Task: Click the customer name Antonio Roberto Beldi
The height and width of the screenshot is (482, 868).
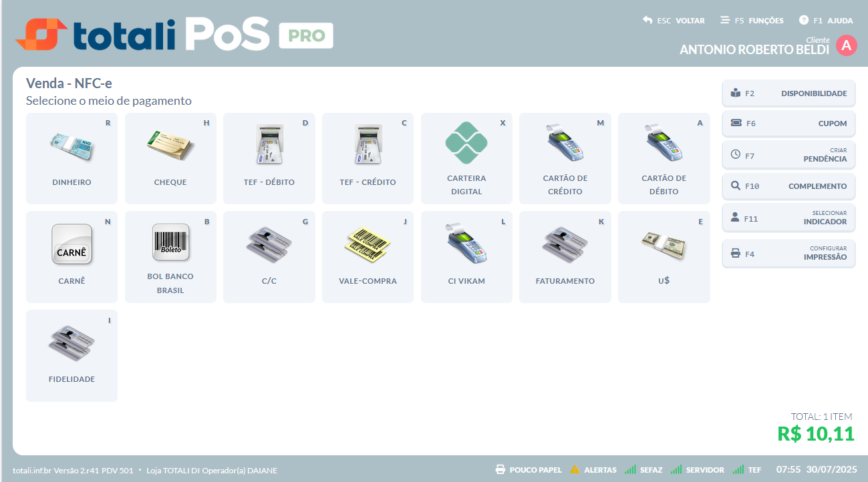Action: pyautogui.click(x=754, y=50)
